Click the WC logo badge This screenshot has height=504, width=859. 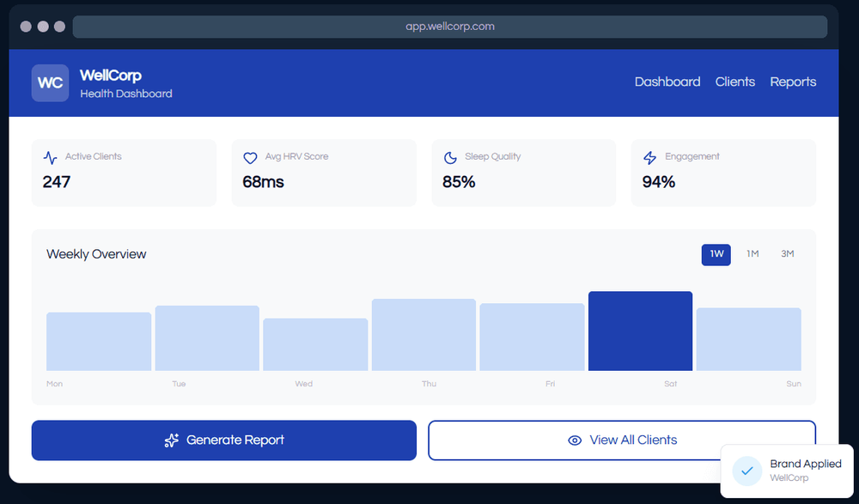[50, 83]
